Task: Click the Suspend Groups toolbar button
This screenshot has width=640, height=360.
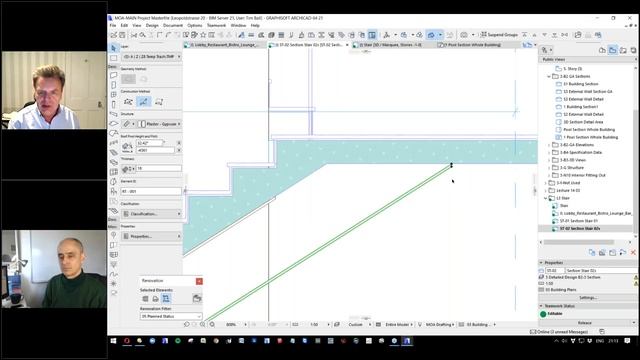Action: (x=500, y=35)
